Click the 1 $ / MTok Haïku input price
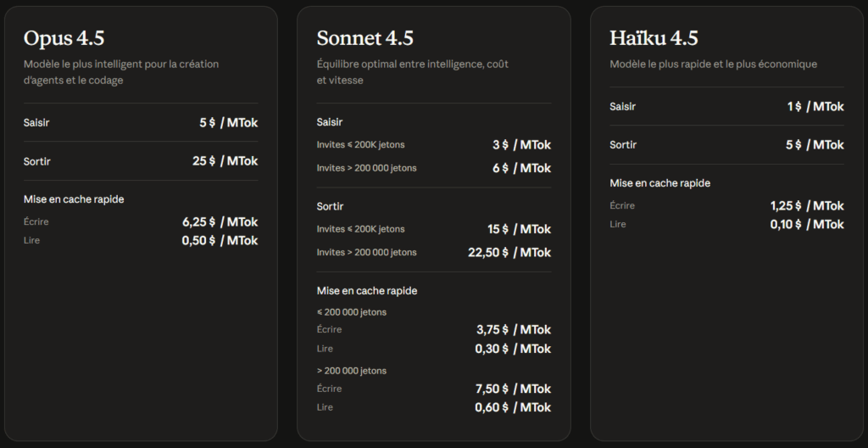This screenshot has width=868, height=448. point(815,106)
